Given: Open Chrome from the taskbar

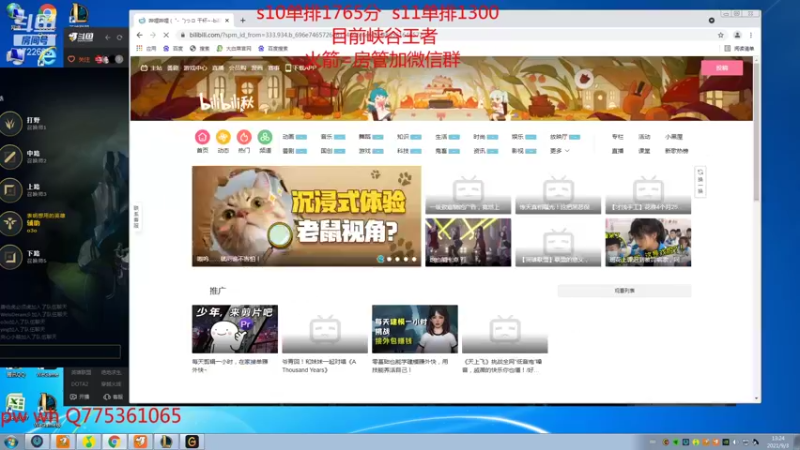Looking at the screenshot, I should click(x=114, y=441).
